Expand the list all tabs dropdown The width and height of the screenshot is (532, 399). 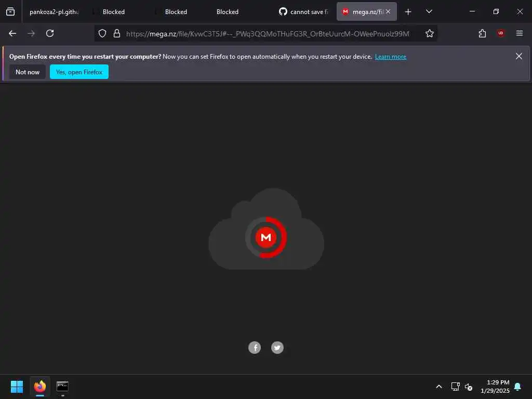pyautogui.click(x=429, y=11)
